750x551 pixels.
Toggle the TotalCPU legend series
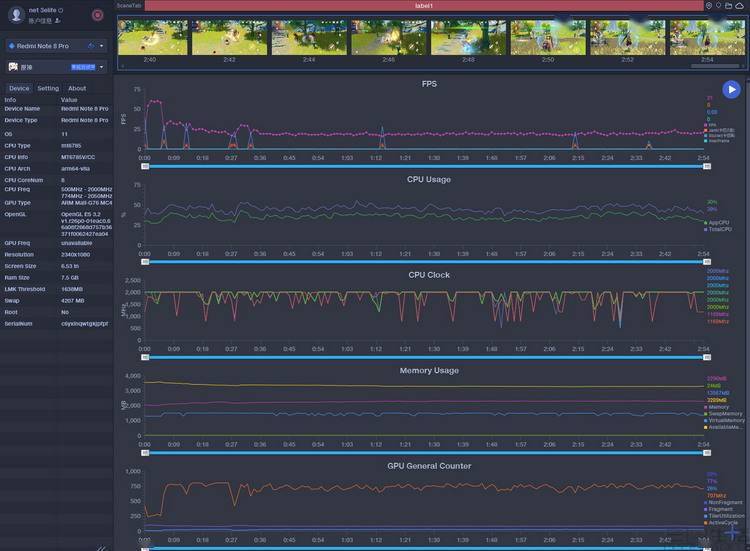tap(717, 230)
